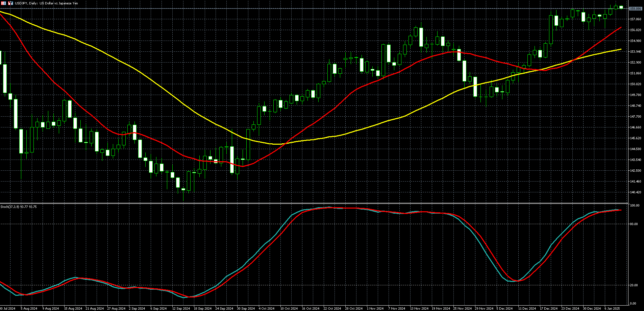Click the 20.00 stochastic level label
Viewport: 644px width, 311px height.
(634, 285)
